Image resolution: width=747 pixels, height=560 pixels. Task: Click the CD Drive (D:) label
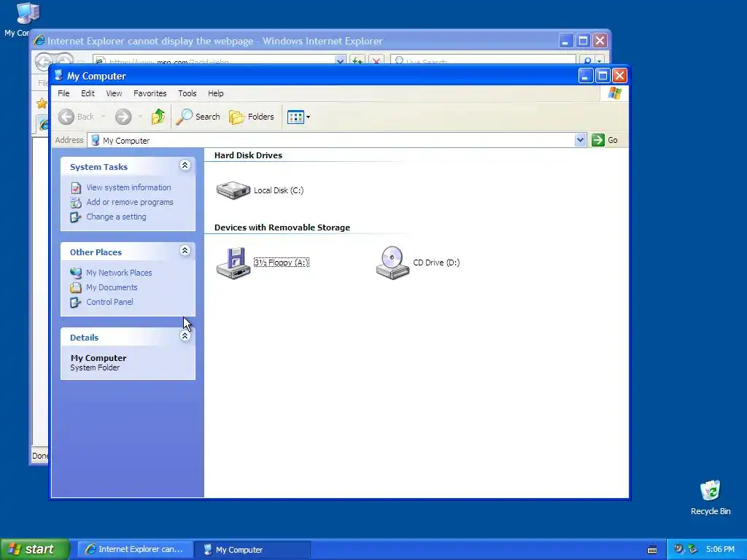click(436, 262)
